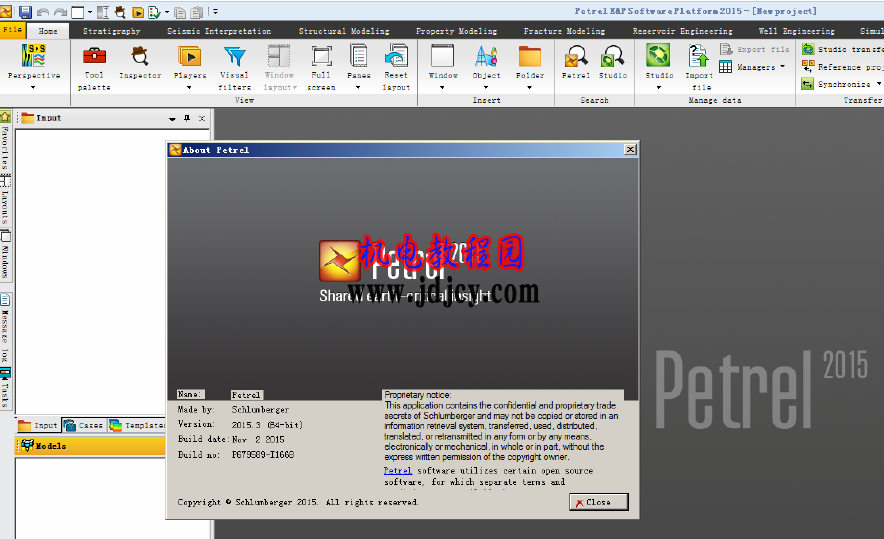
Task: Open the Customize Quick Access Toolbar arrow
Action: click(215, 11)
